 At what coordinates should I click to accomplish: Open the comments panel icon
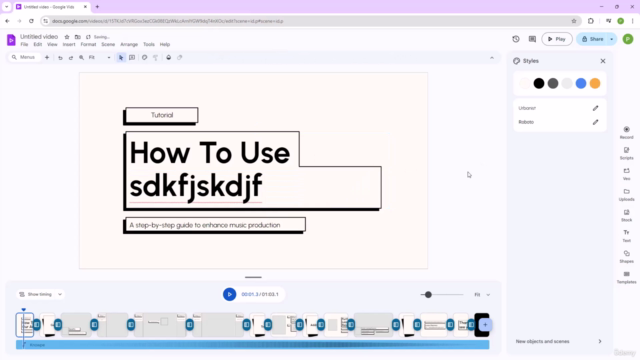532,39
